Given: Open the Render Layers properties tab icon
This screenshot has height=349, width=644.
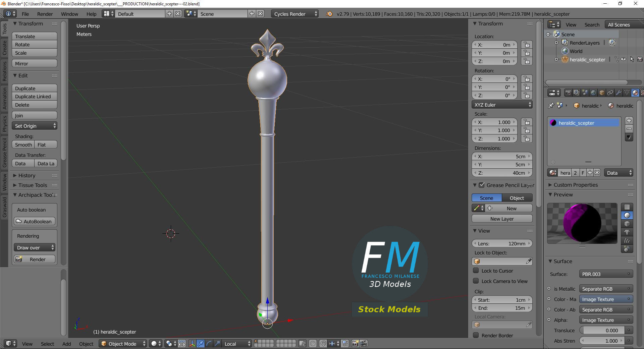Looking at the screenshot, I should 577,93.
